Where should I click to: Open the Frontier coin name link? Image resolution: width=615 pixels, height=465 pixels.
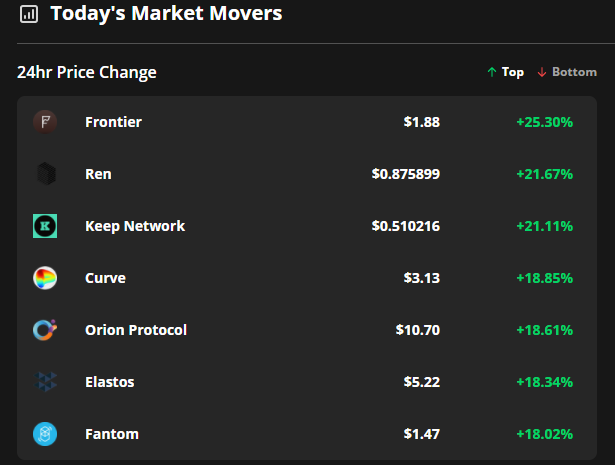(113, 122)
